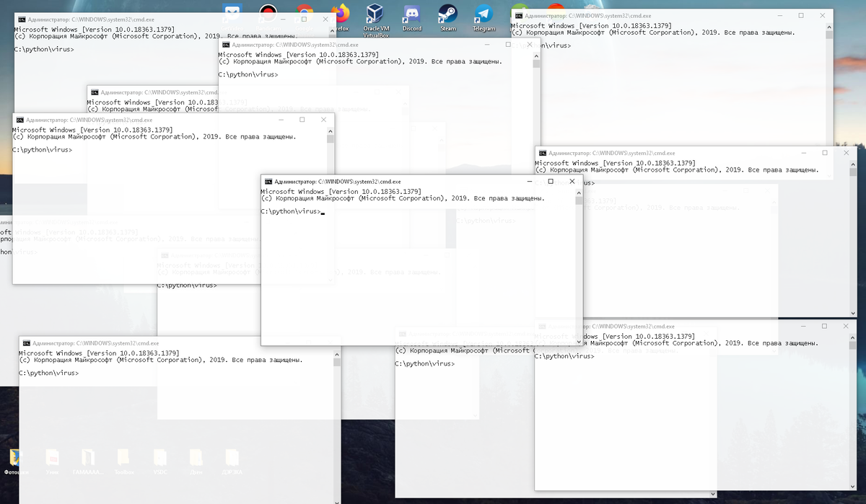Open the Telegram desktop shortcut
The image size is (866, 504).
click(x=484, y=17)
